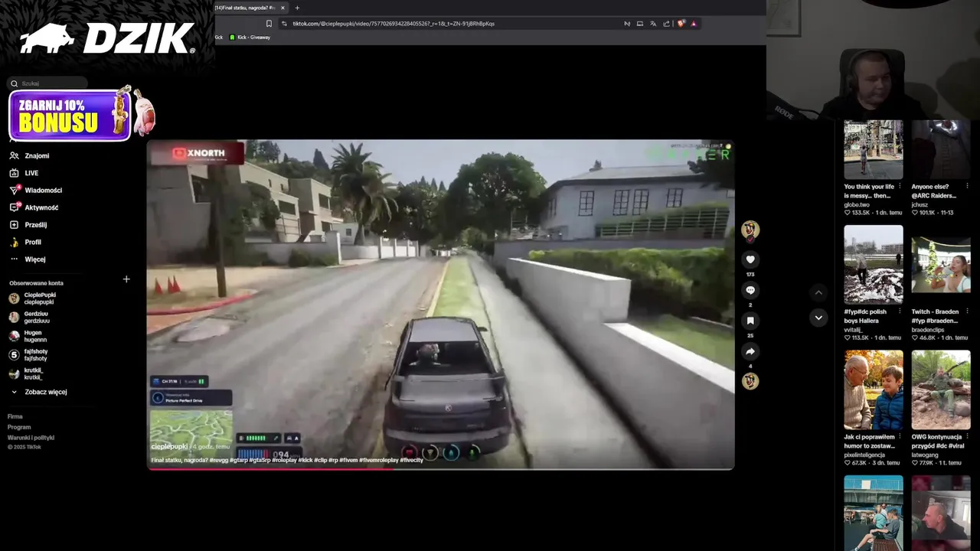Open a new browser tab with plus
Image resolution: width=980 pixels, height=551 pixels.
tap(297, 8)
